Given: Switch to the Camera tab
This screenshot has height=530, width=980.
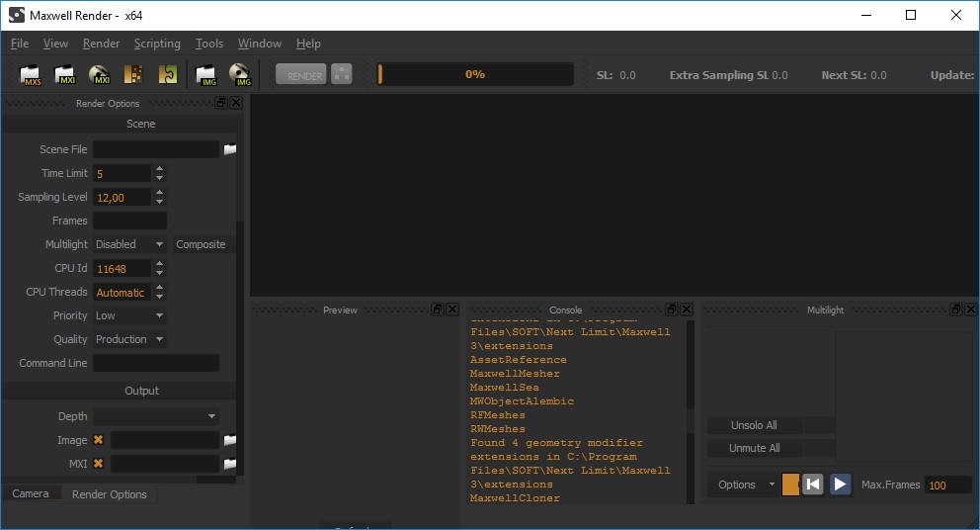Looking at the screenshot, I should [31, 493].
